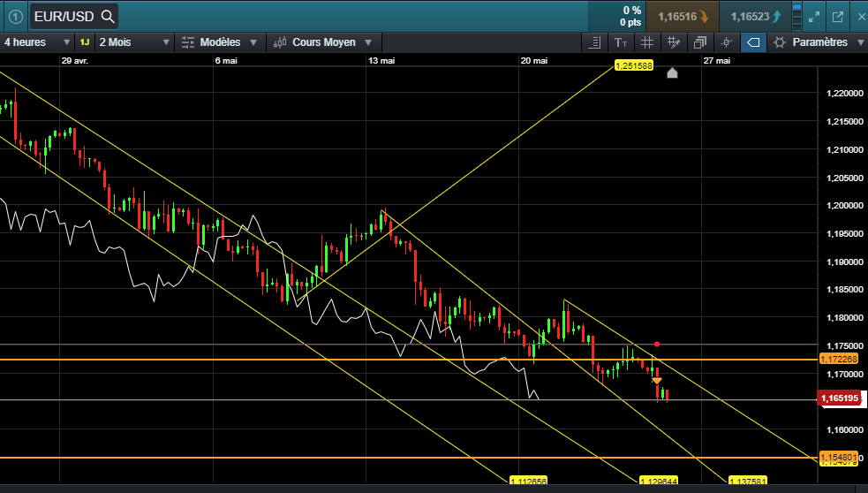The image size is (868, 493).
Task: Open the 2 Mois period dropdown
Action: coord(134,42)
